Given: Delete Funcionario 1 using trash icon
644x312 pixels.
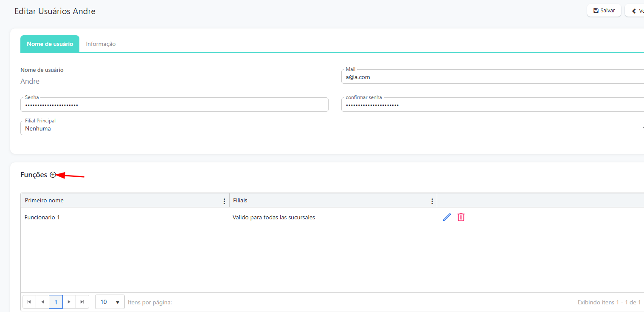Looking at the screenshot, I should [461, 217].
